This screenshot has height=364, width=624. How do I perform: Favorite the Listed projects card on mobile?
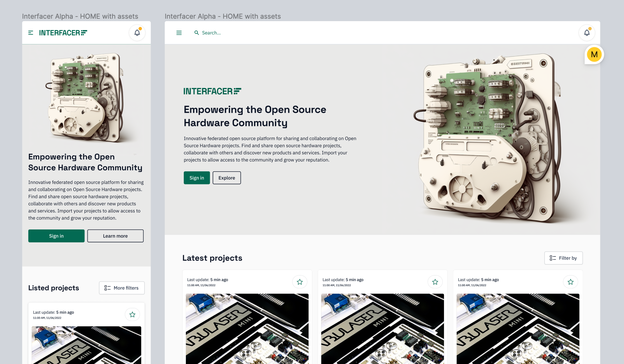(132, 314)
